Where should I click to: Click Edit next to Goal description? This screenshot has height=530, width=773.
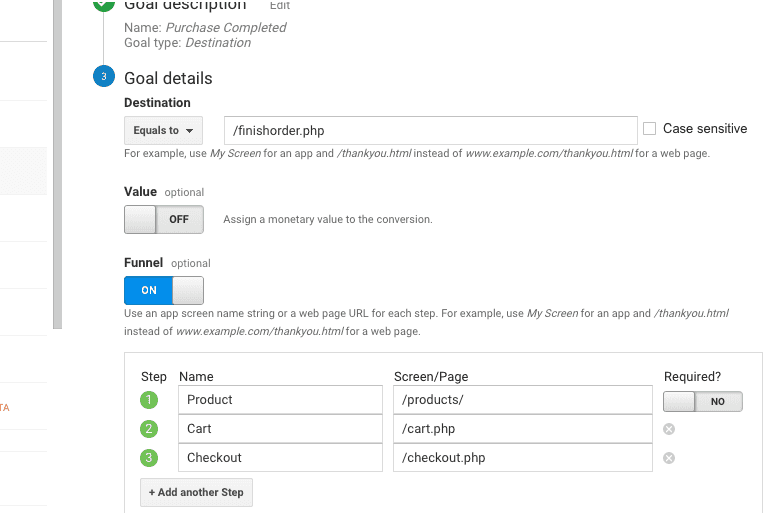280,5
